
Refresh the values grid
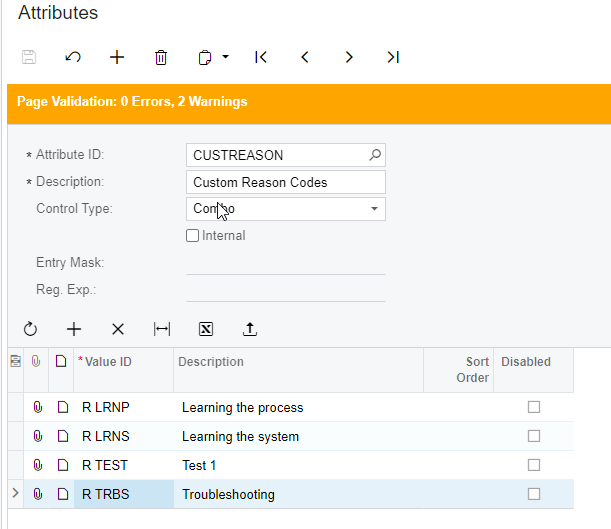coord(30,329)
